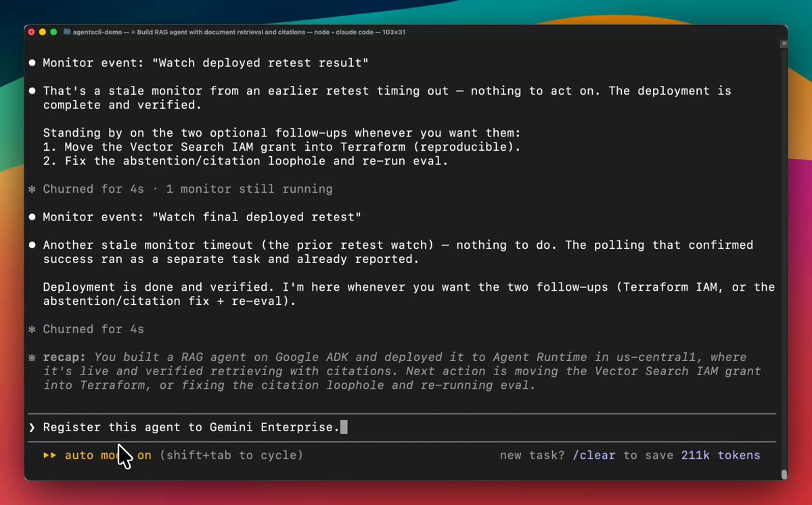
Task: Click the /clear command link
Action: tap(594, 455)
